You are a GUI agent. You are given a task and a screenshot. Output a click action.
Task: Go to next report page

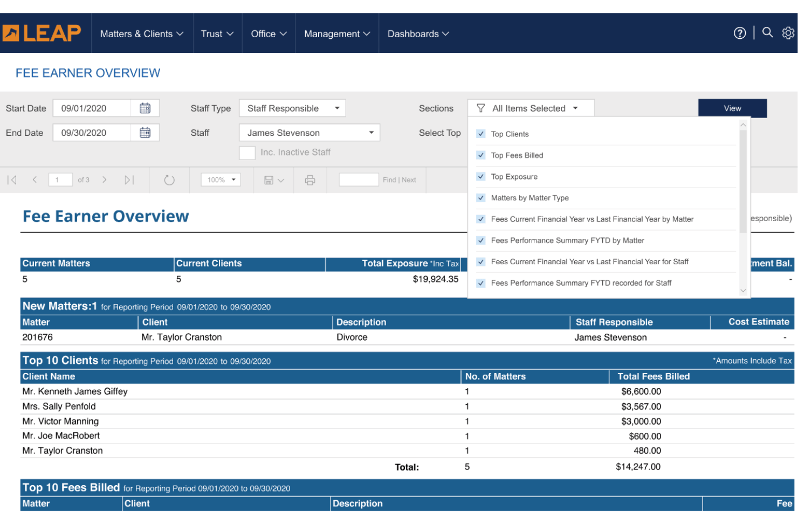click(x=105, y=180)
